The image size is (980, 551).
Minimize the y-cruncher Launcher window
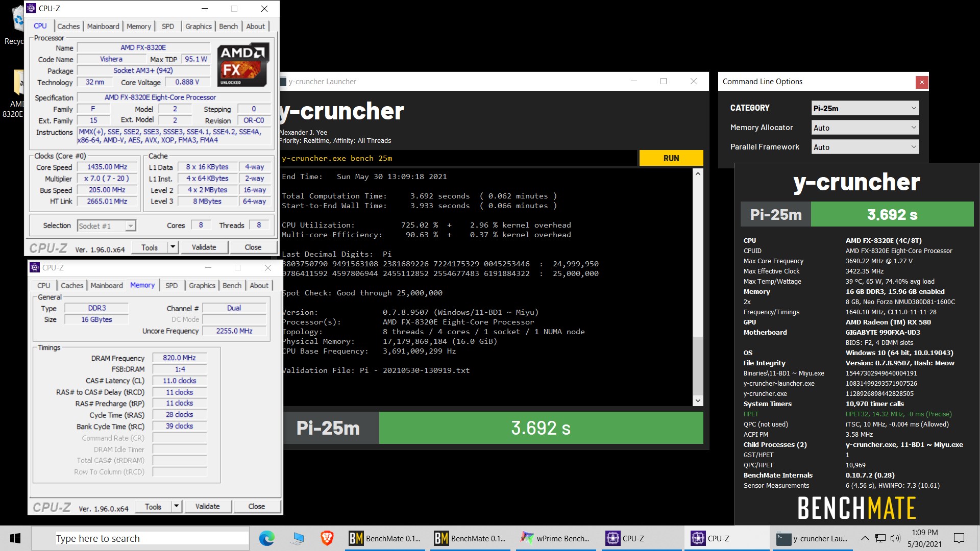pyautogui.click(x=634, y=81)
